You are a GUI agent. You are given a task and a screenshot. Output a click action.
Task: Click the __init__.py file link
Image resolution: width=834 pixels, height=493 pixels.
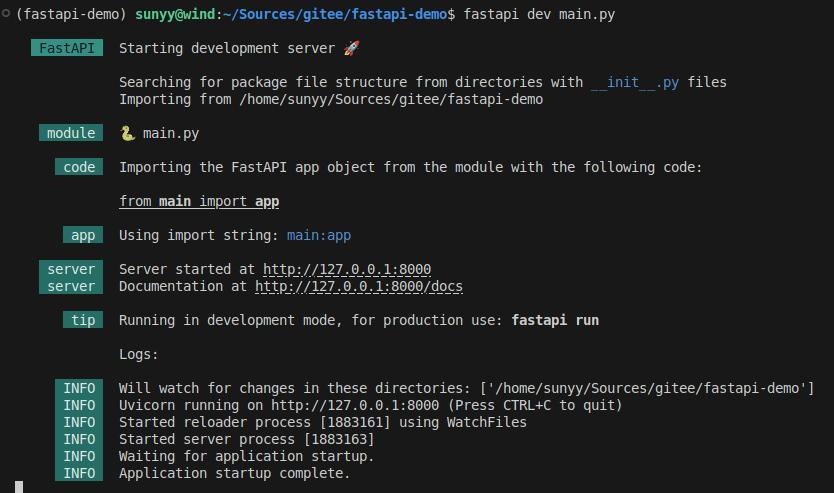pyautogui.click(x=635, y=82)
